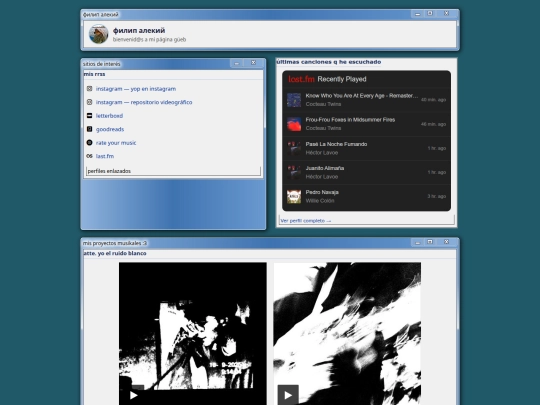The height and width of the screenshot is (405, 540).
Task: Click the 'филип алекий' profile name heading
Action: tap(139, 31)
